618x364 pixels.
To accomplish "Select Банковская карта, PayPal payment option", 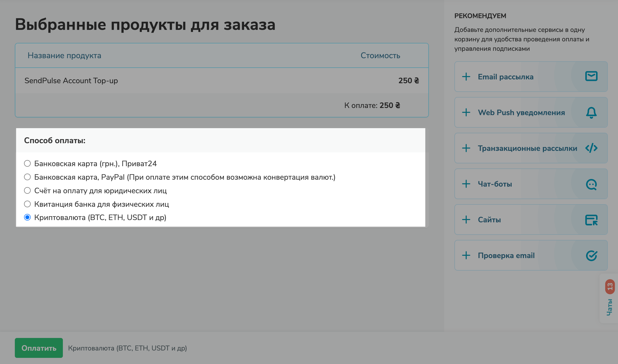I will tap(27, 177).
